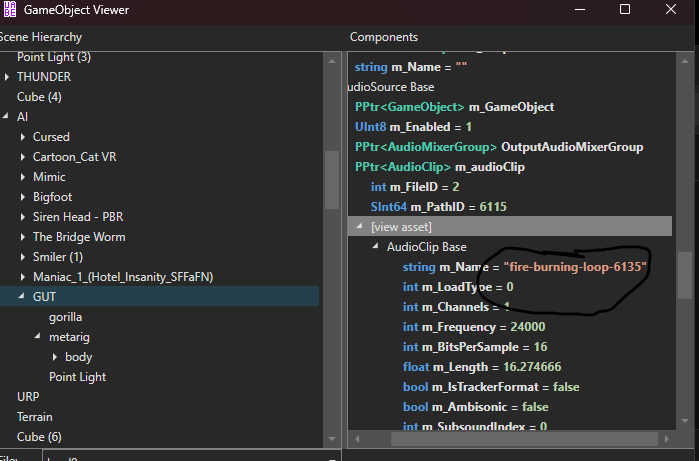
Task: Collapse the [view asset] section
Action: (361, 227)
